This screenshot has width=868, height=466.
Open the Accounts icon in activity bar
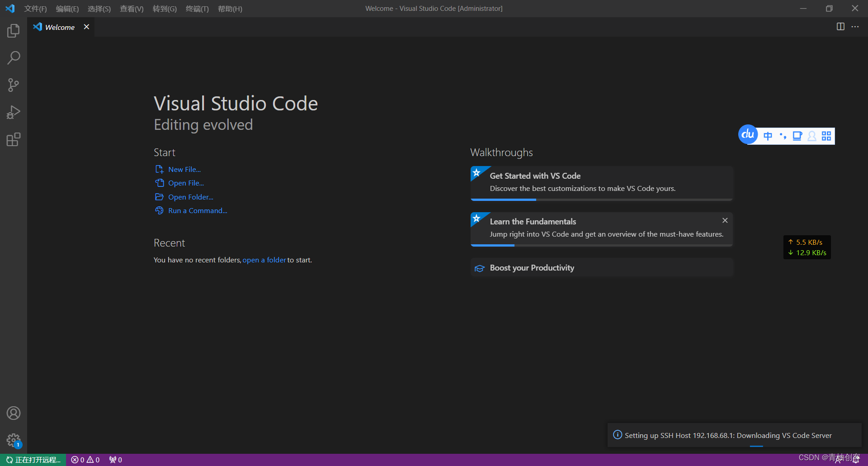[x=14, y=413]
